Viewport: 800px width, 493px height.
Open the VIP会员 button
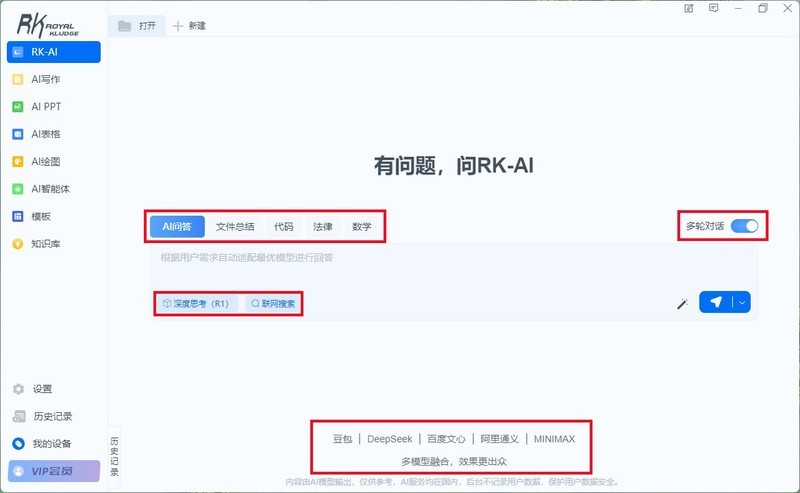click(x=54, y=471)
